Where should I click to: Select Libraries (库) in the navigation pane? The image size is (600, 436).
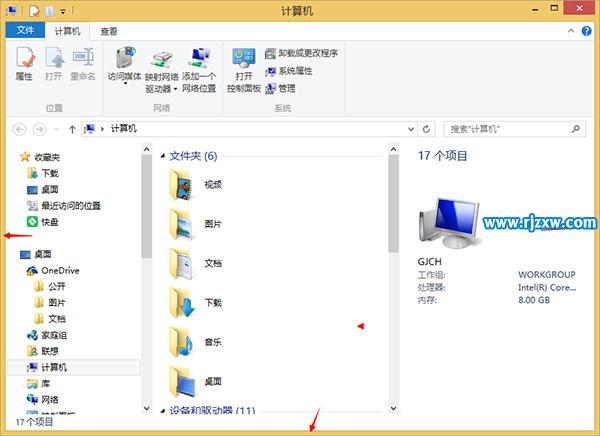39,384
